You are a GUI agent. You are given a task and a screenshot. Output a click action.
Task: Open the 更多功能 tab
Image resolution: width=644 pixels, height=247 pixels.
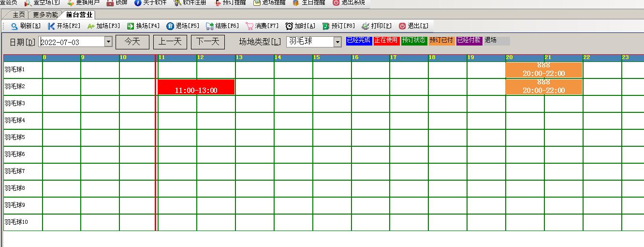pos(45,15)
